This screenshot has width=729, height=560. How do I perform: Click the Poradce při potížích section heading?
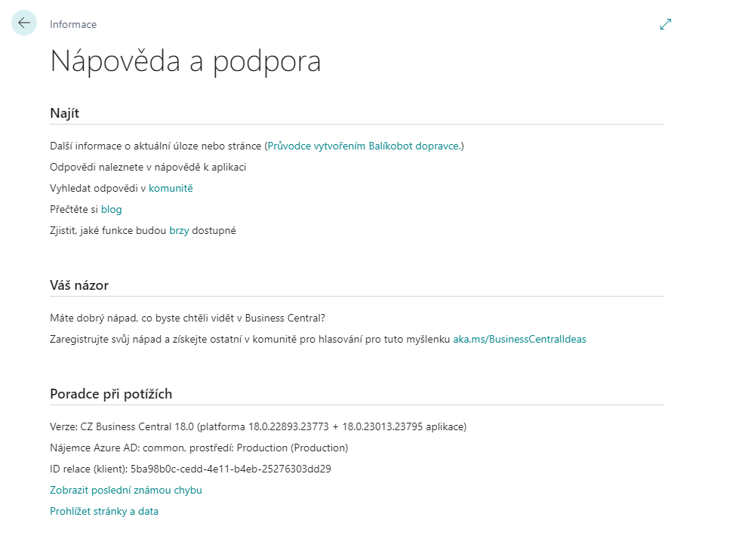point(110,393)
